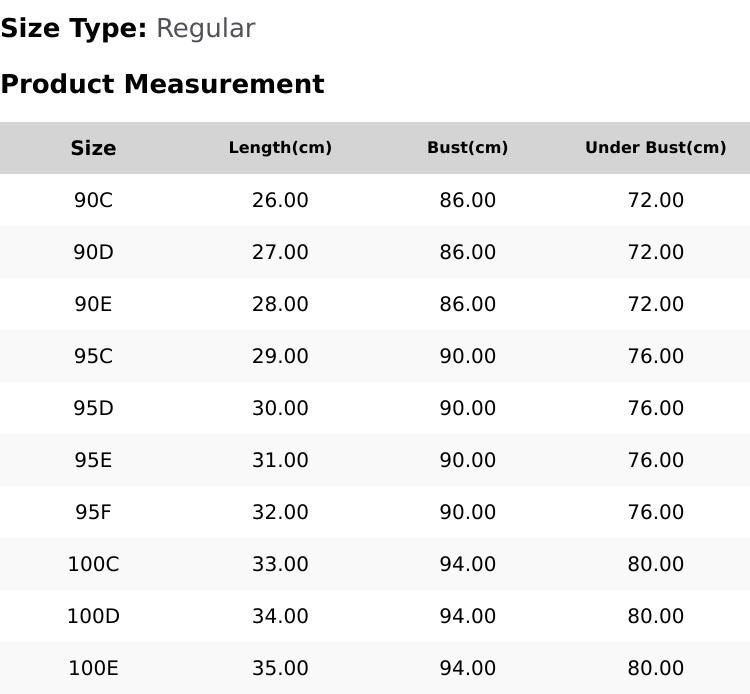Select the 100C size cell
This screenshot has width=750, height=694.
coord(93,564)
